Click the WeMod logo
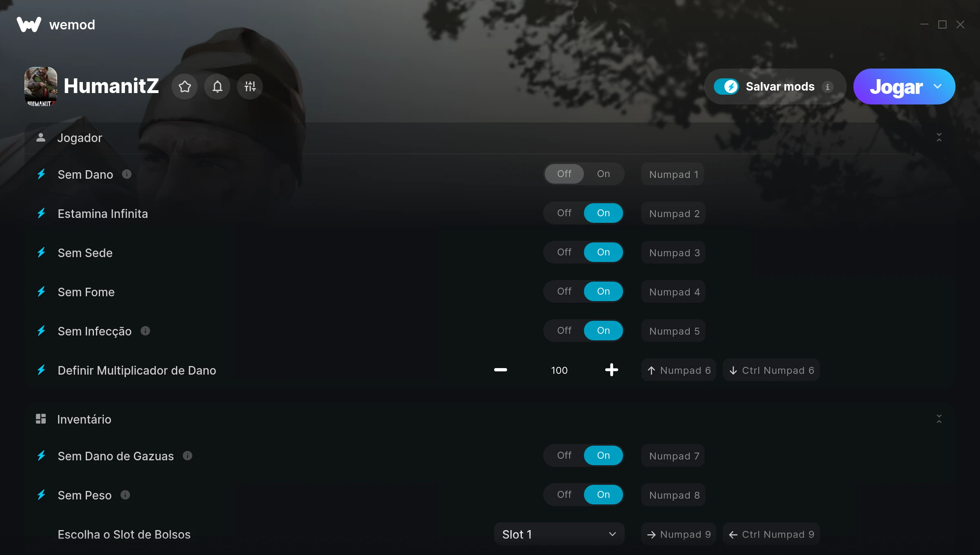The height and width of the screenshot is (555, 980). tap(29, 24)
